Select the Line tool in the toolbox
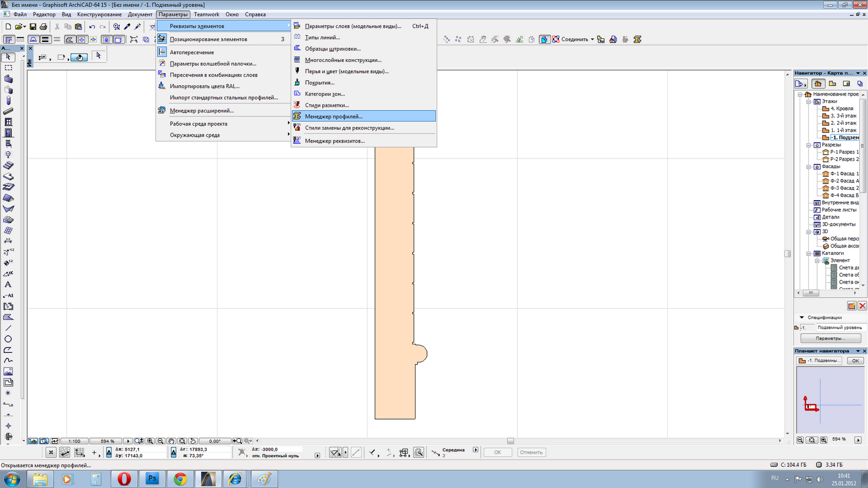The height and width of the screenshot is (488, 868). tap(8, 328)
